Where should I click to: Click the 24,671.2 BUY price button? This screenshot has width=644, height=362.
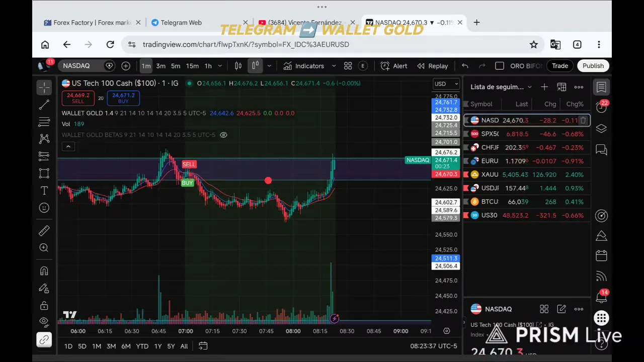pyautogui.click(x=123, y=98)
